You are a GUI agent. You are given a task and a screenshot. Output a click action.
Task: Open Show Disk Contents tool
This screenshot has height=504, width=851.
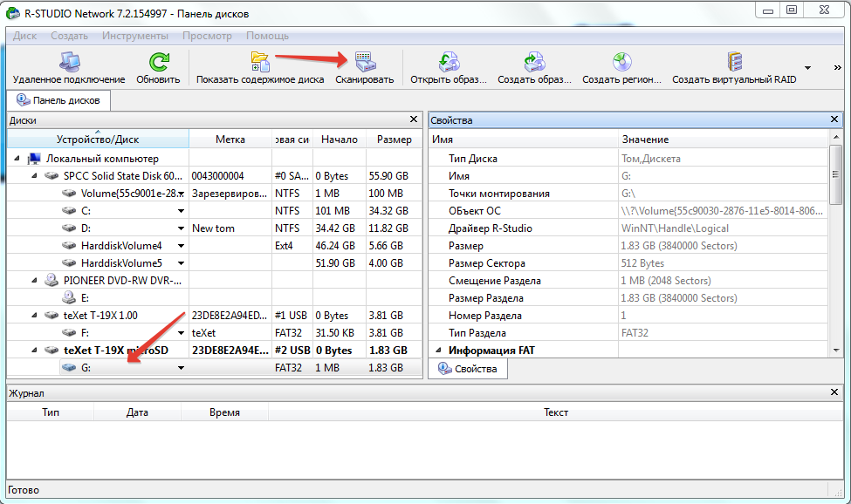tap(259, 63)
